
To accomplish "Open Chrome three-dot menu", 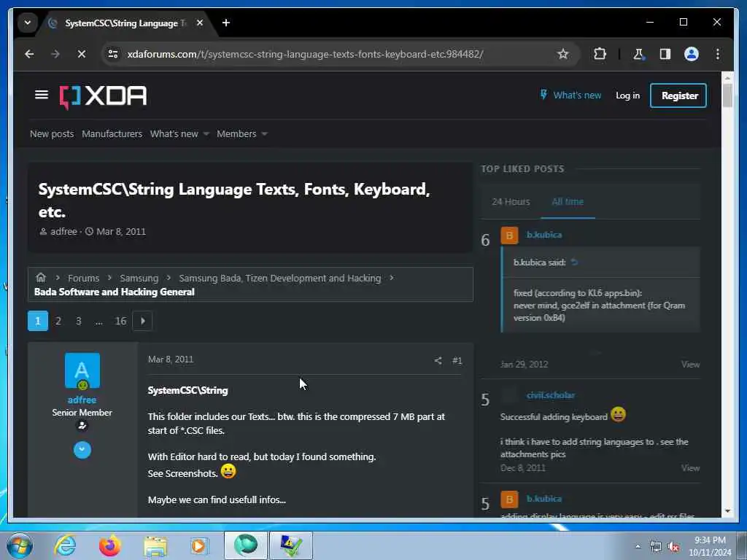I will (x=718, y=54).
